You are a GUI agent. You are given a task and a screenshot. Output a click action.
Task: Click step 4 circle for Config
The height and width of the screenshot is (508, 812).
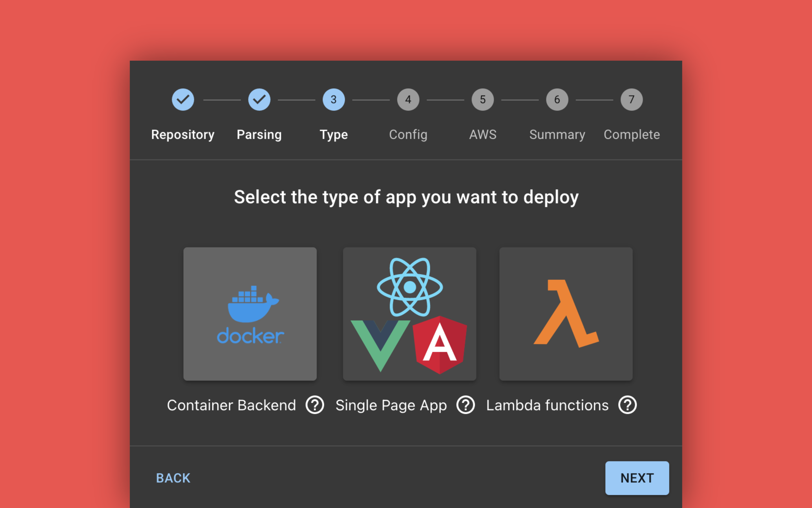click(408, 99)
